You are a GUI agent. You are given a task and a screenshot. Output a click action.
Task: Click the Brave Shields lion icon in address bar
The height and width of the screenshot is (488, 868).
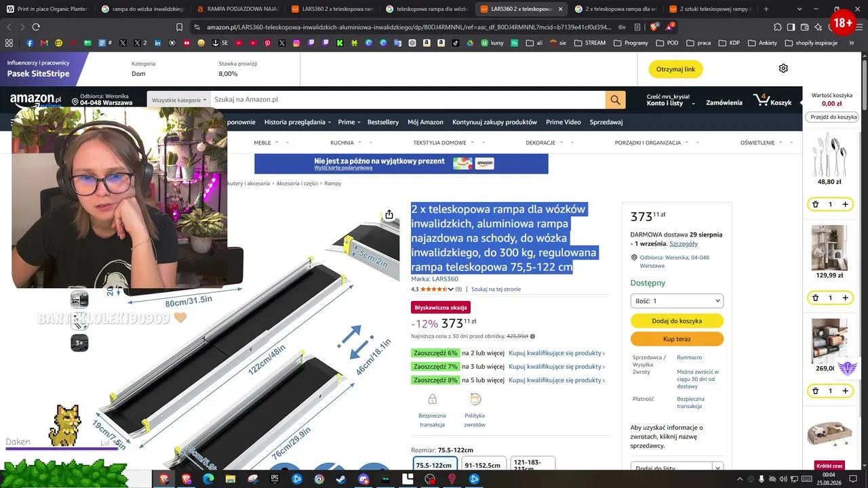[x=654, y=27]
